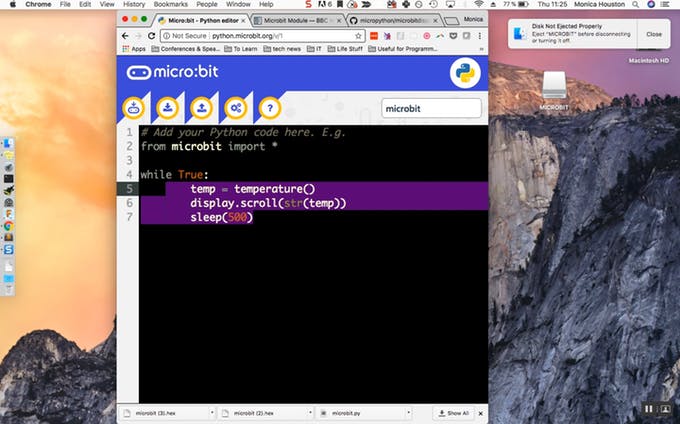Viewport: 680px width, 424px height.
Task: Focus the script name field "microbit"
Action: pos(431,108)
